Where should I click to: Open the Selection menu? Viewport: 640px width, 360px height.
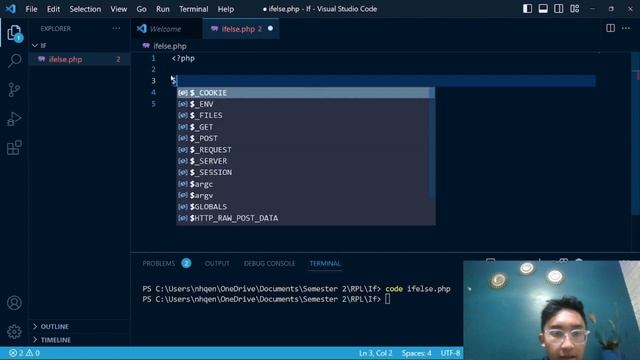pos(85,9)
